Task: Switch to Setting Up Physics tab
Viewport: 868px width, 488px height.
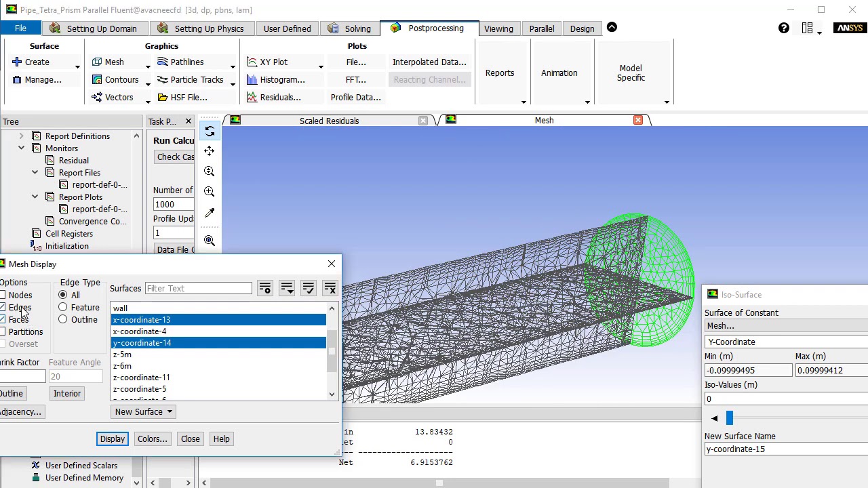Action: [x=201, y=28]
